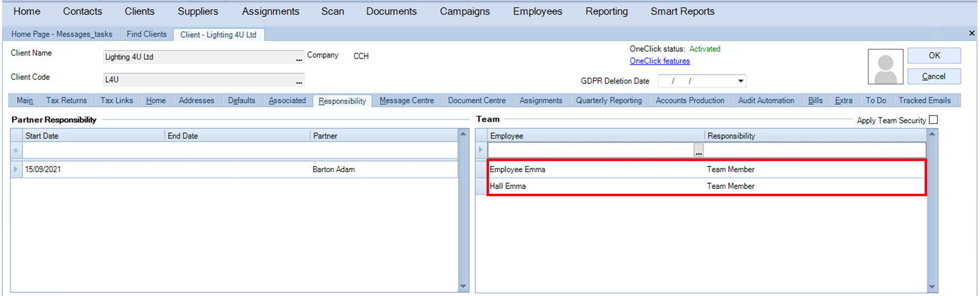Select the Hall Emma team row

[x=706, y=186]
